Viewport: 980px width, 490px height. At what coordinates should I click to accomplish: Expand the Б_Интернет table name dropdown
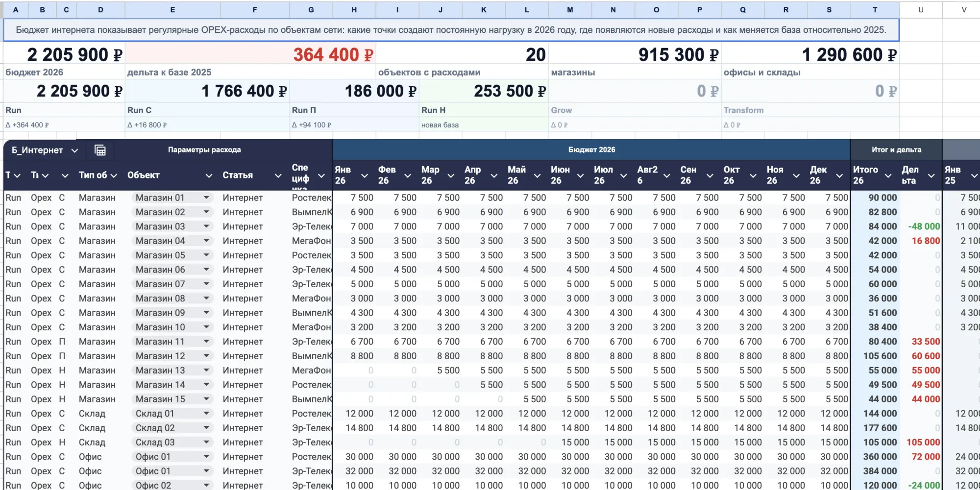74,150
